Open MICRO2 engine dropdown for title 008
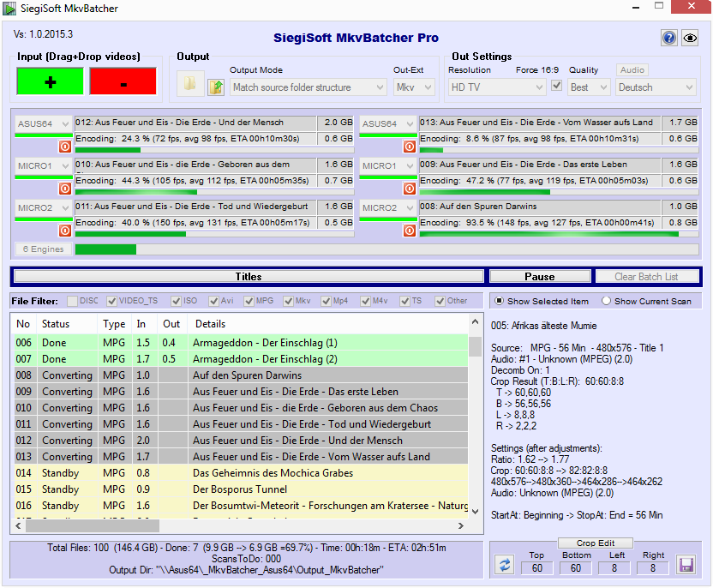 (x=387, y=207)
